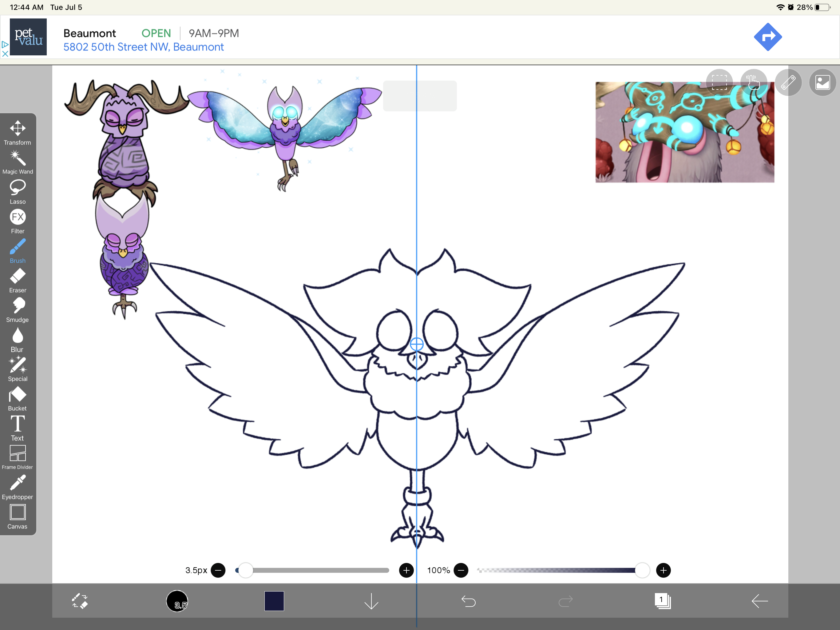Adjust the brush thickness slider
Screen dimensions: 840x630
point(312,570)
